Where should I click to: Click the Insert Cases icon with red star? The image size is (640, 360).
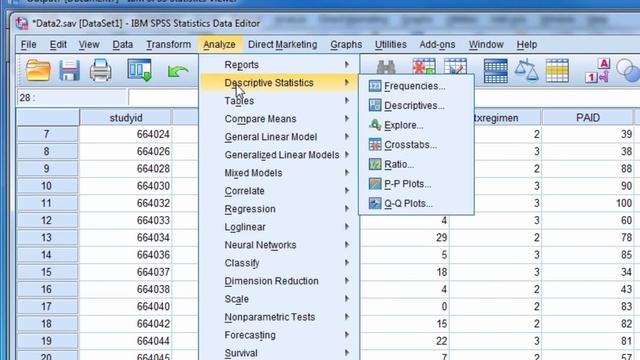pyautogui.click(x=424, y=67)
